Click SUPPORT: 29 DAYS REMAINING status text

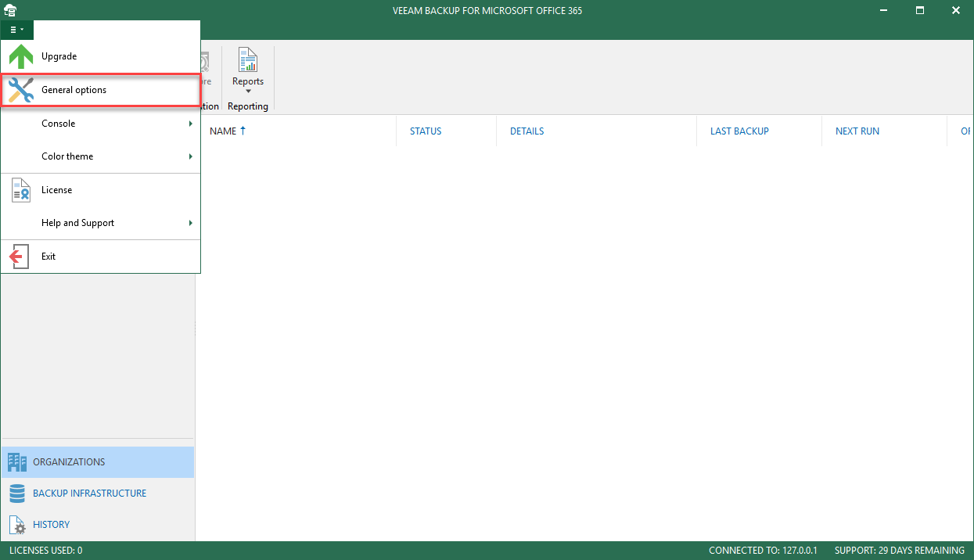tap(900, 551)
